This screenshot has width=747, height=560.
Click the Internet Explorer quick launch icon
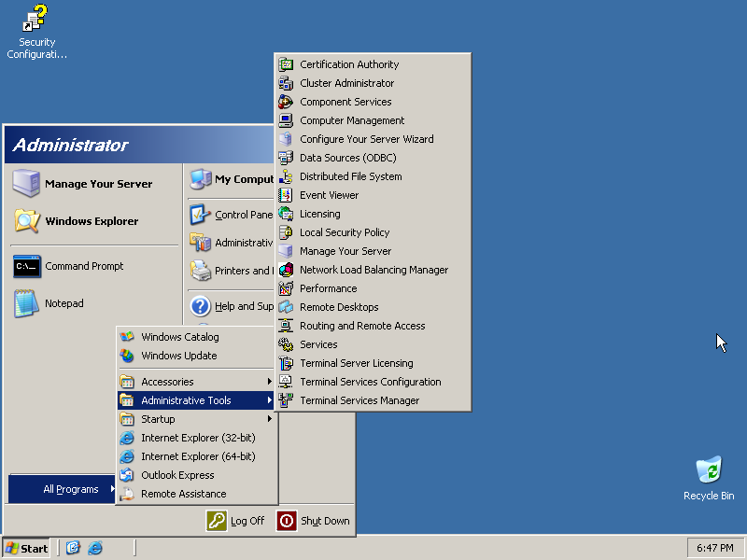(95, 548)
